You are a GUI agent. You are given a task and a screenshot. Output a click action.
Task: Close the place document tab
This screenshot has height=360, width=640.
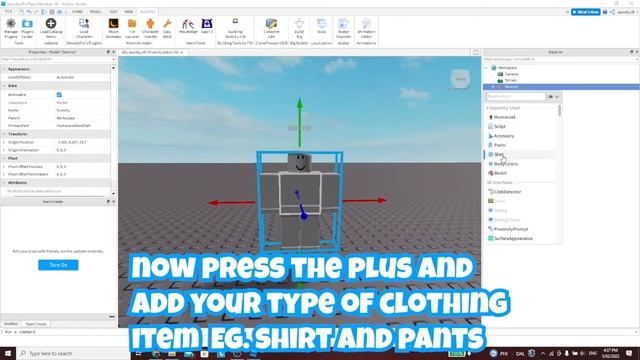(182, 52)
